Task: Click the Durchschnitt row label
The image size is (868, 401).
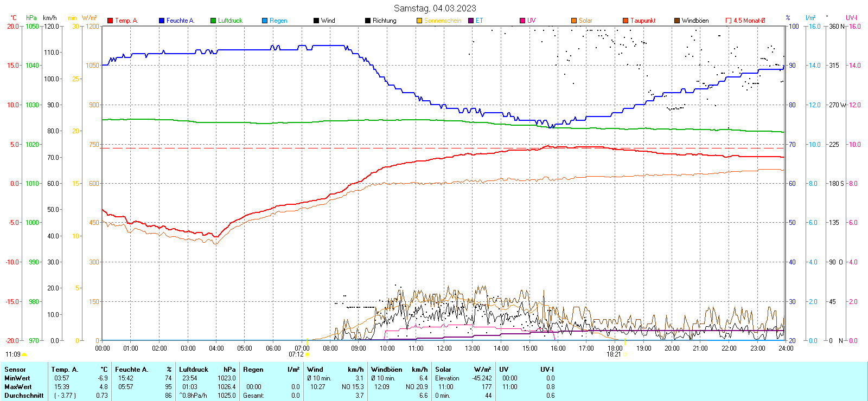Action: coord(24,396)
